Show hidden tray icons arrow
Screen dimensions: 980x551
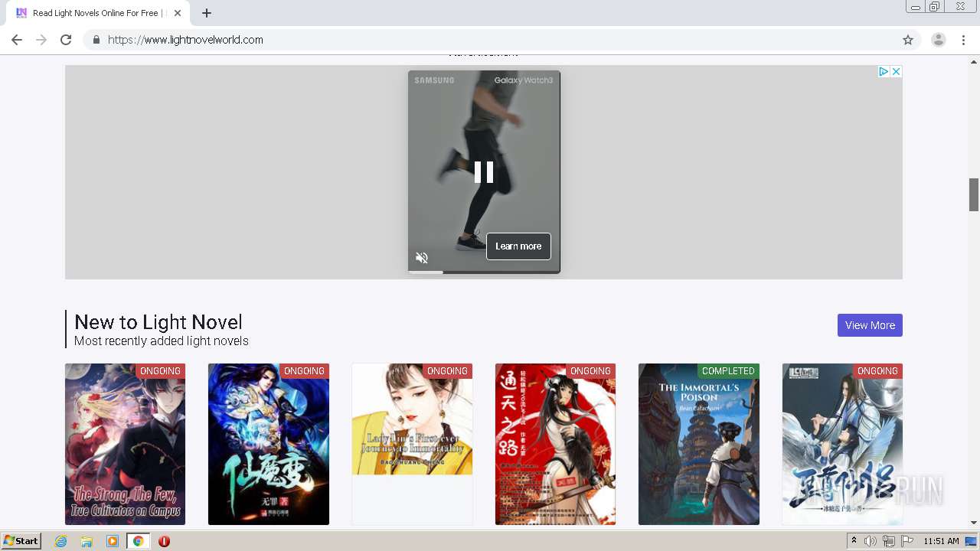(854, 540)
